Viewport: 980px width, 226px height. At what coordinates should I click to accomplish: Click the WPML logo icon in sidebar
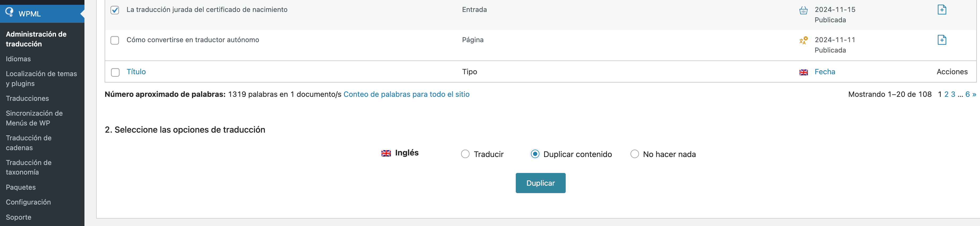pos(9,12)
